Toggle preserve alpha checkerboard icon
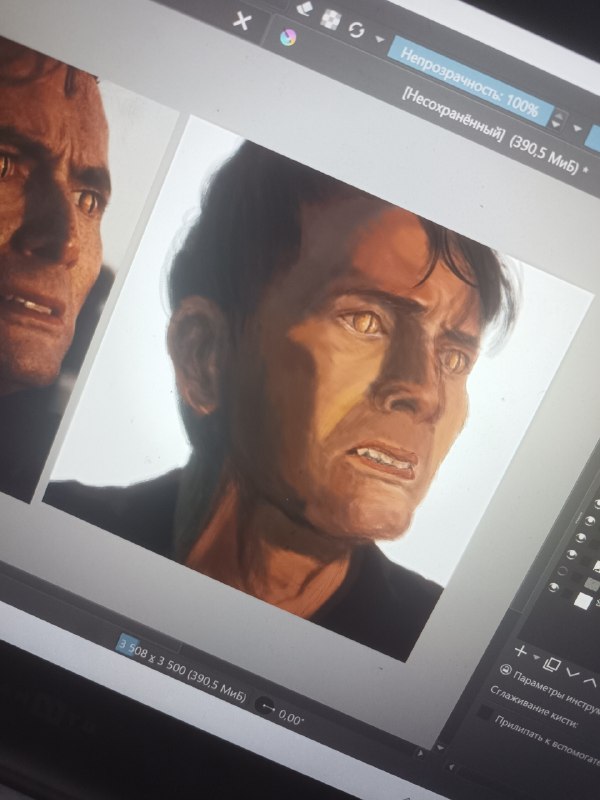 point(330,19)
